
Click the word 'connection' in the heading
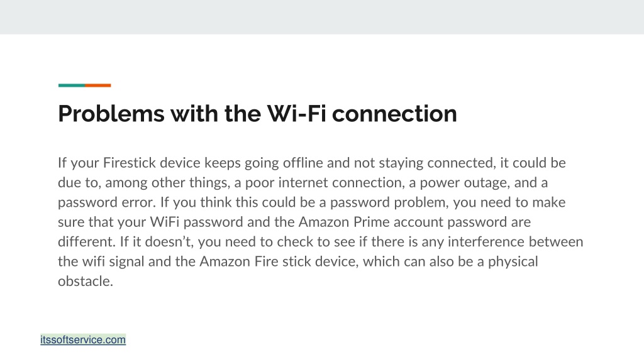point(394,114)
